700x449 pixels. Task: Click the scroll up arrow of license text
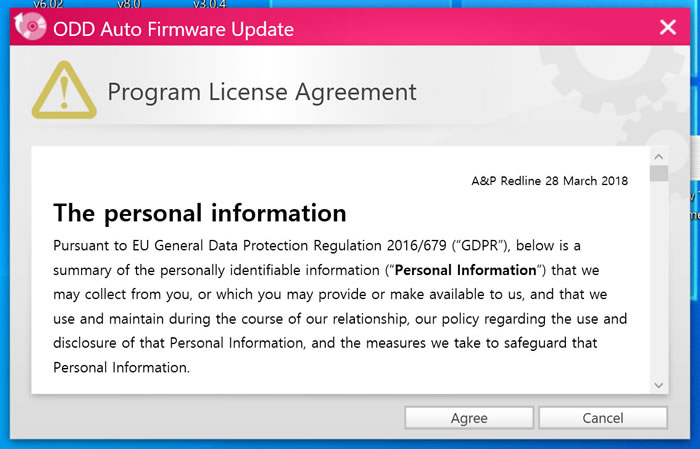point(658,157)
